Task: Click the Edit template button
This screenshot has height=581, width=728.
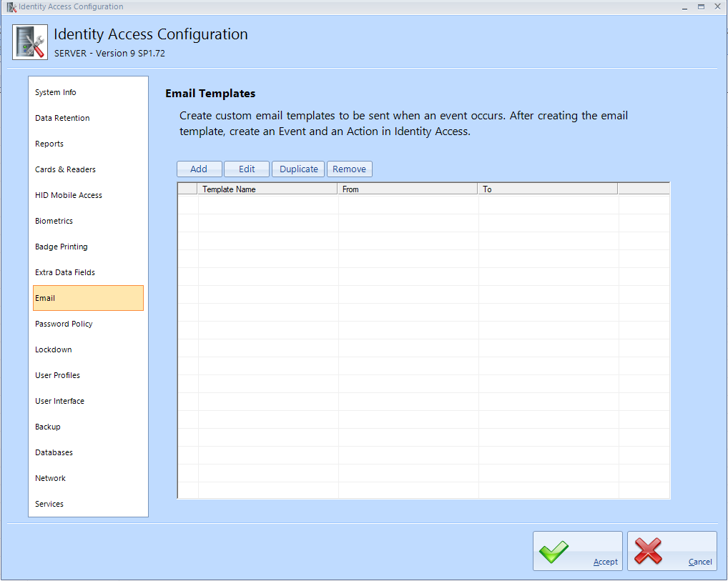Action: pos(247,169)
